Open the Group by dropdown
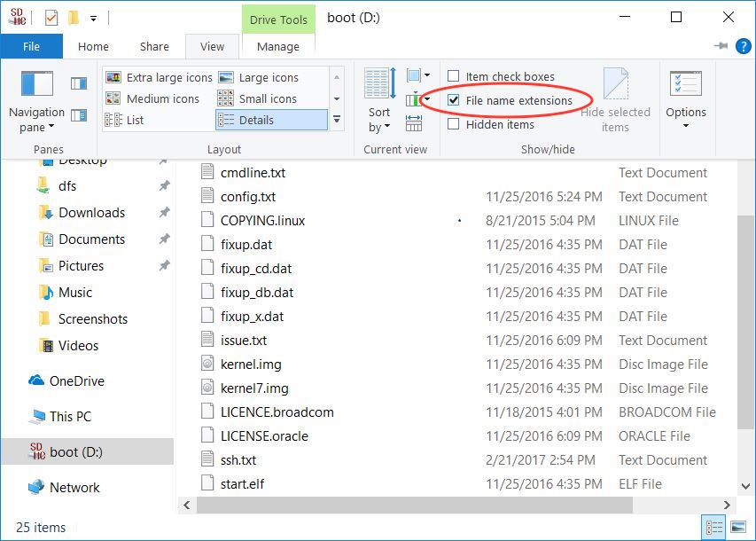The width and height of the screenshot is (756, 541). click(417, 76)
